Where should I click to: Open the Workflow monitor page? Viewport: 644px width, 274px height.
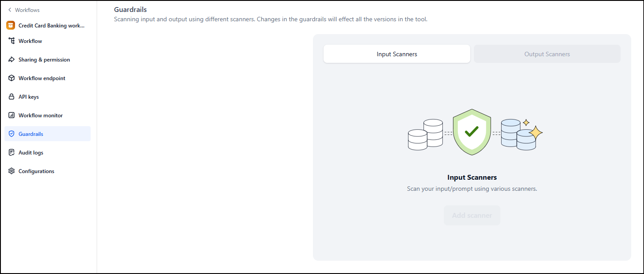tap(41, 116)
